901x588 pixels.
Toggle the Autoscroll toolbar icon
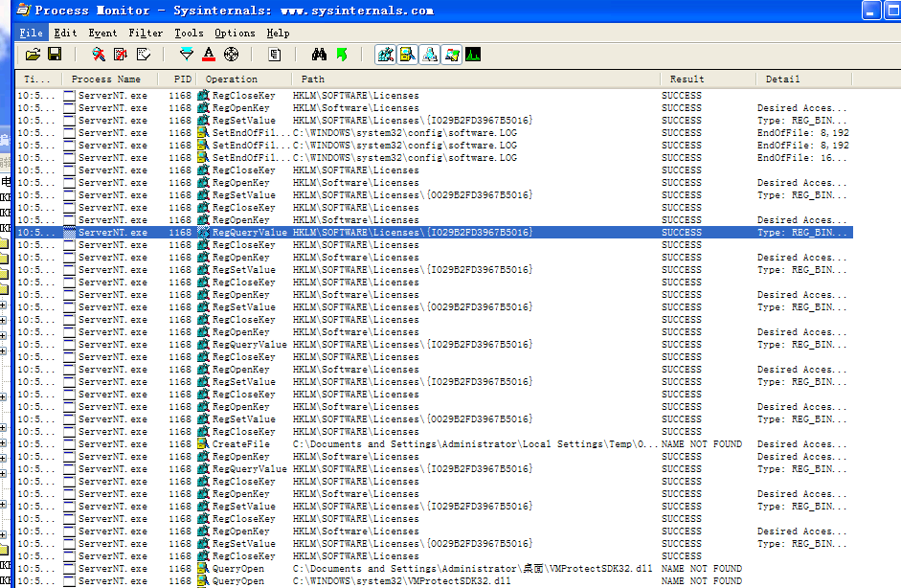click(x=121, y=55)
